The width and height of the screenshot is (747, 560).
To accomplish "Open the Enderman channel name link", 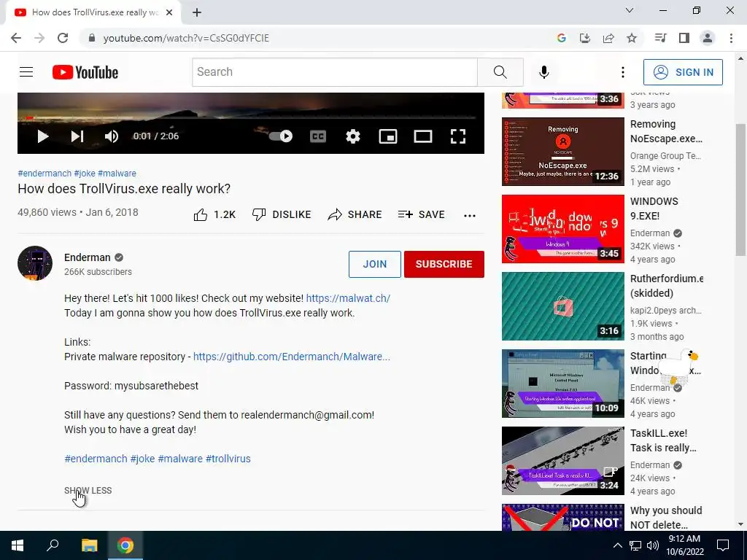I will pyautogui.click(x=88, y=257).
